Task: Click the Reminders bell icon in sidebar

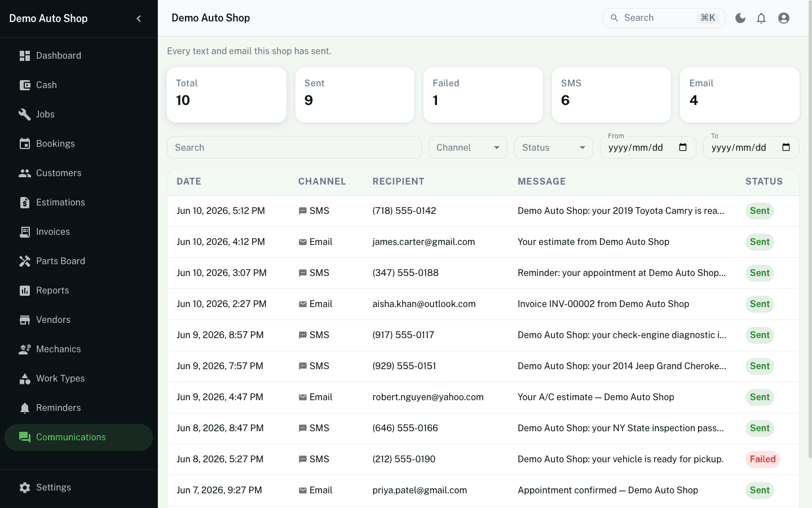Action: (x=25, y=408)
